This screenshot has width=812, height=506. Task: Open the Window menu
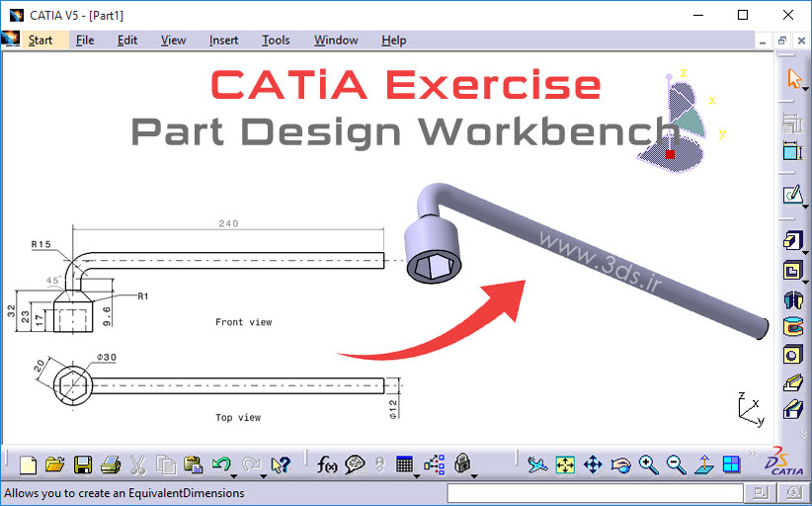[336, 41]
